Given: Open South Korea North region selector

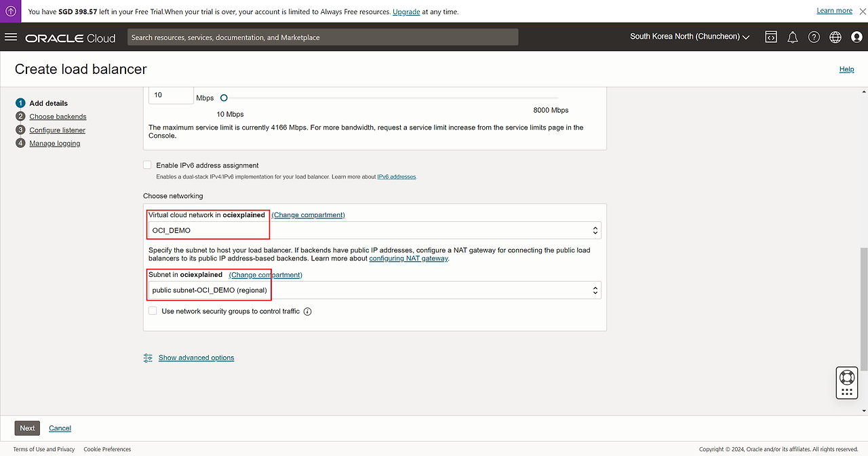Looking at the screenshot, I should 690,37.
